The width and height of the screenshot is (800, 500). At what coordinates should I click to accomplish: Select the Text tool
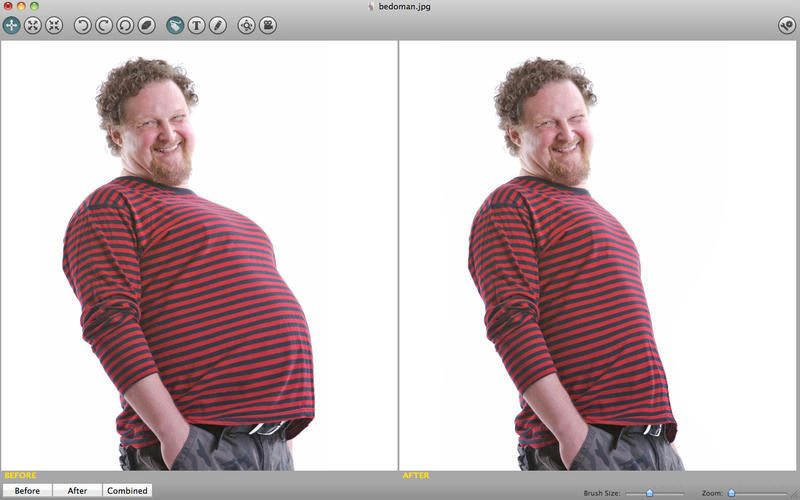pos(196,25)
